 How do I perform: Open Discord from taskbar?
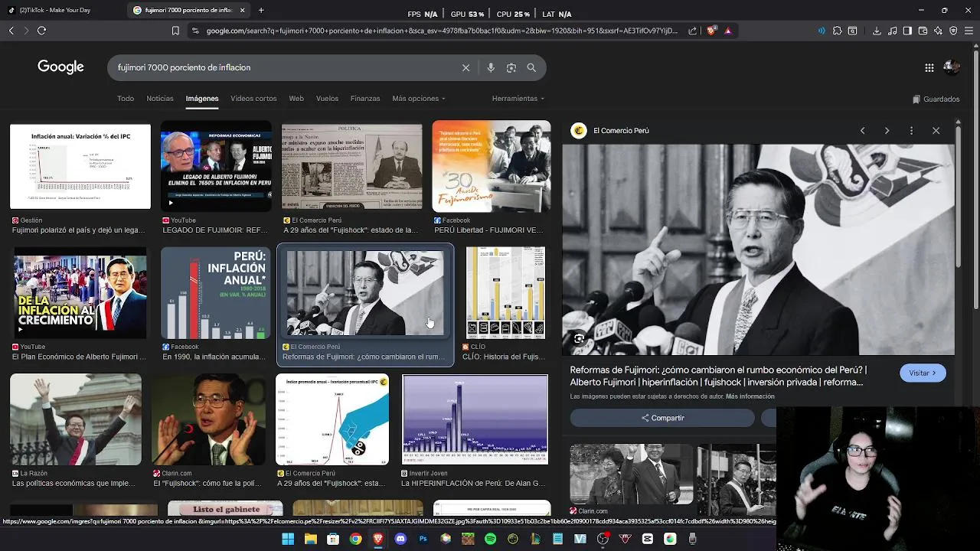(400, 539)
